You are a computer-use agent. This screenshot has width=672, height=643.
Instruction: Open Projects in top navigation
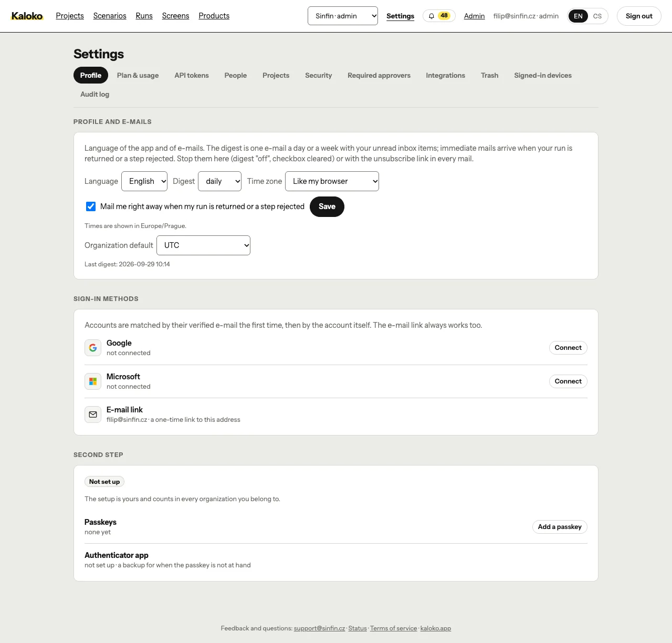(70, 16)
